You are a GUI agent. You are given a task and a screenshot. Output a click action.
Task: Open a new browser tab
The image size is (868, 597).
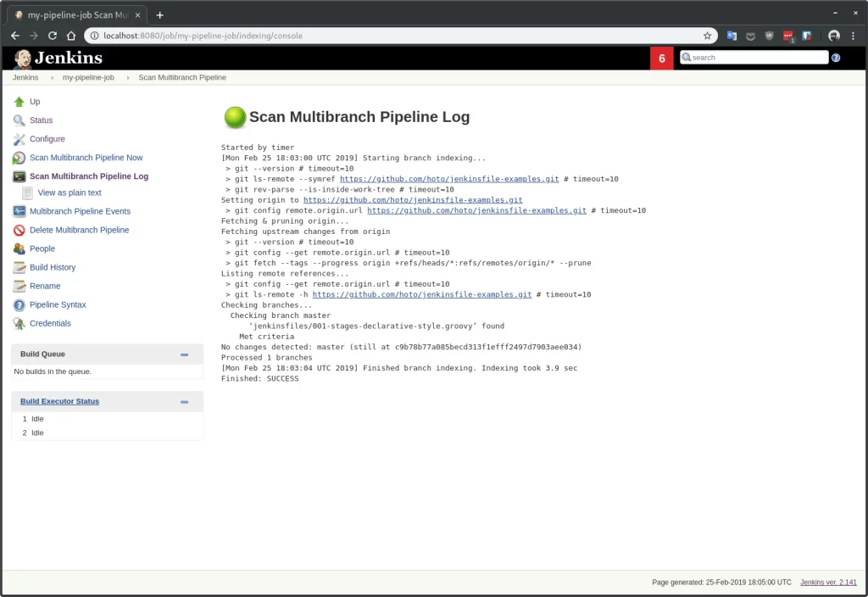[159, 15]
